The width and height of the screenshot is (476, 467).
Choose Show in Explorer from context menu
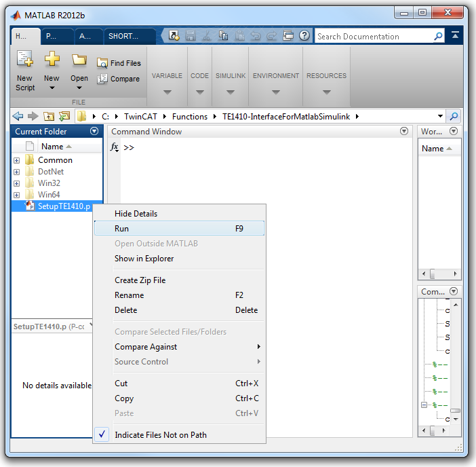point(179,258)
